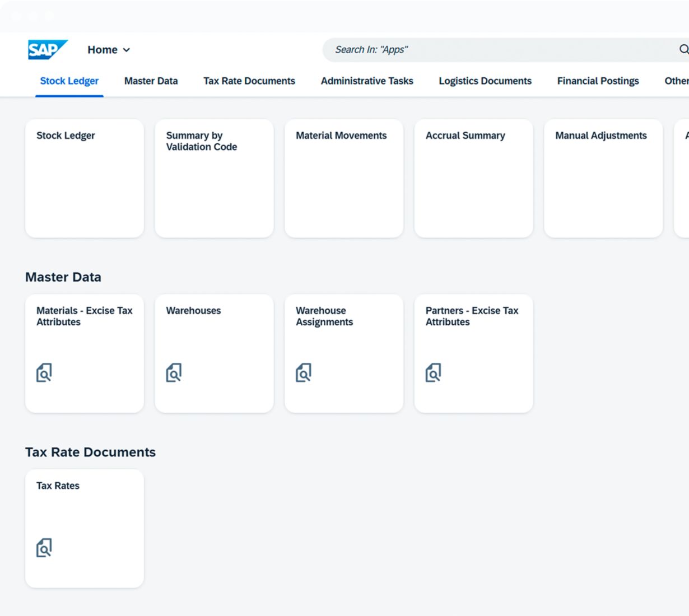Image resolution: width=689 pixels, height=616 pixels.
Task: Open Summary by Validation Code tile
Action: pos(214,178)
